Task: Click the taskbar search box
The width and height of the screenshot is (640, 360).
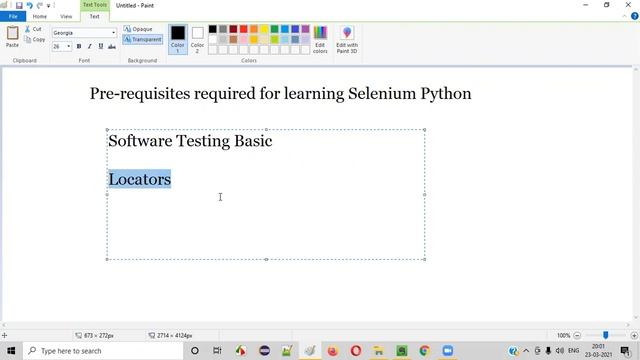Action: coord(103,351)
